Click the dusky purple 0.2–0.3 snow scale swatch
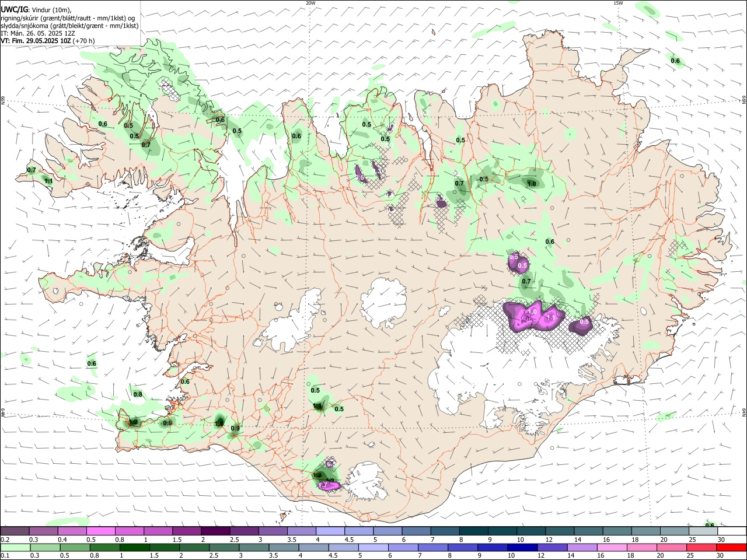The width and height of the screenshot is (747, 560). (15, 531)
